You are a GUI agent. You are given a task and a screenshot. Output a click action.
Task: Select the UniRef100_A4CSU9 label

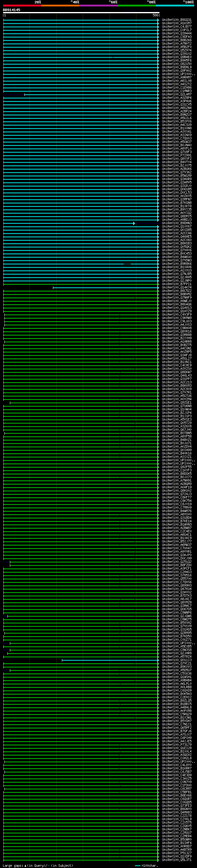click(177, 125)
